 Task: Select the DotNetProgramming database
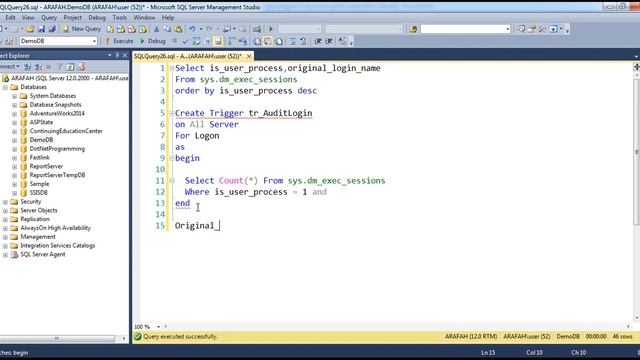coord(57,149)
